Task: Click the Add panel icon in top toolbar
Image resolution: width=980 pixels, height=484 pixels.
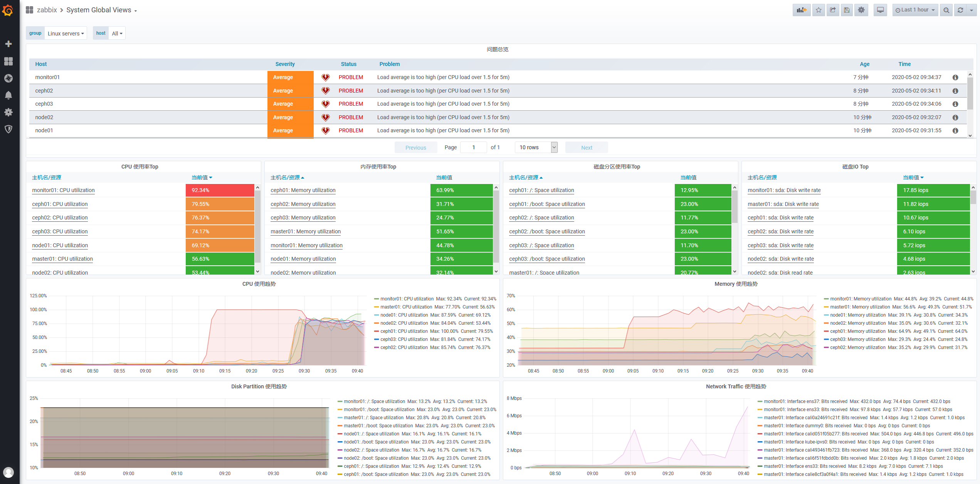Action: (802, 10)
